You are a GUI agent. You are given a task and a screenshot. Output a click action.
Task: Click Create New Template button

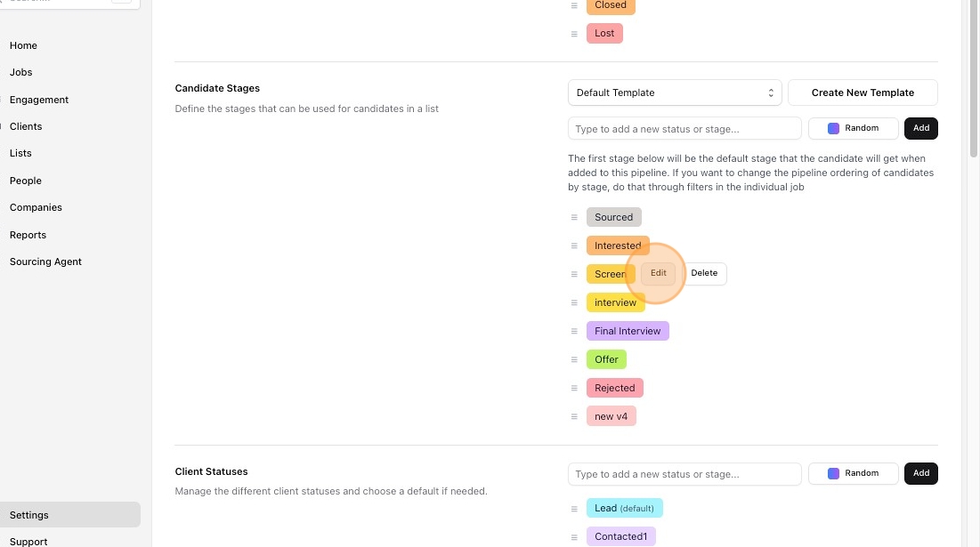[863, 93]
